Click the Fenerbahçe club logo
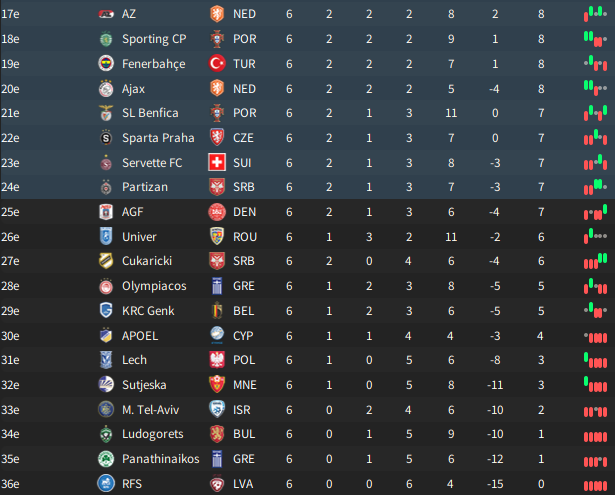 click(106, 63)
